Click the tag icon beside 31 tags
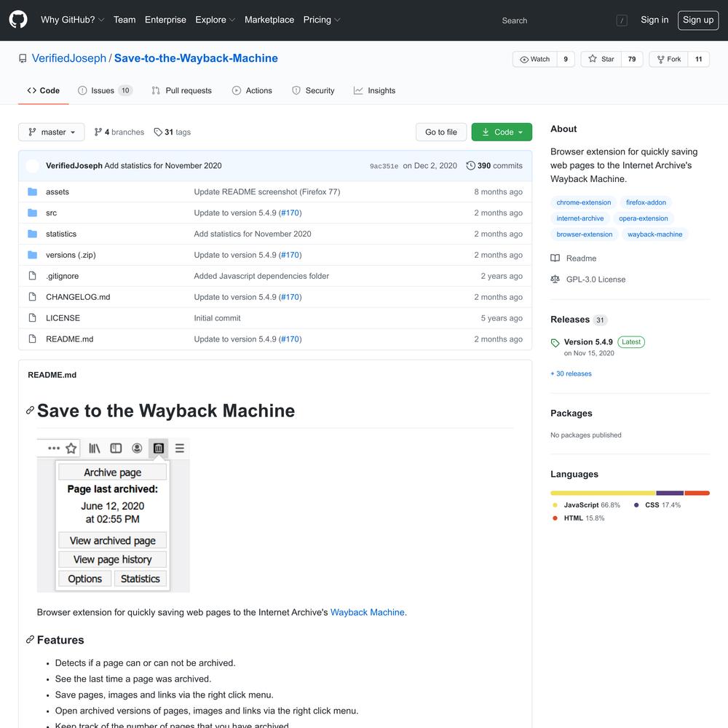Viewport: 728px width, 728px height. (x=158, y=132)
